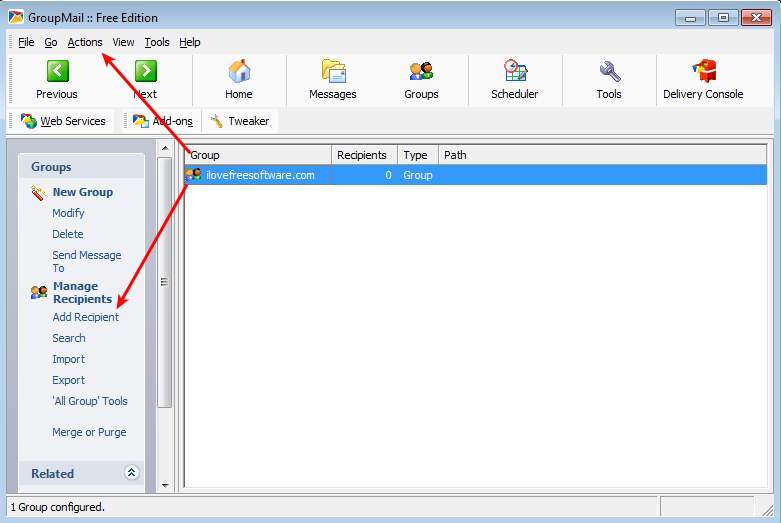Open the Scheduler calendar icon

point(515,70)
